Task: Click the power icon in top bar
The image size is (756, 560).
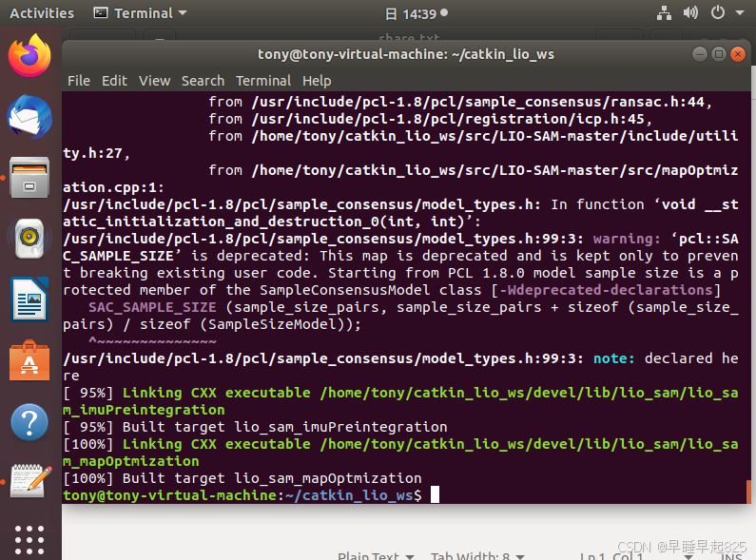Action: (717, 12)
